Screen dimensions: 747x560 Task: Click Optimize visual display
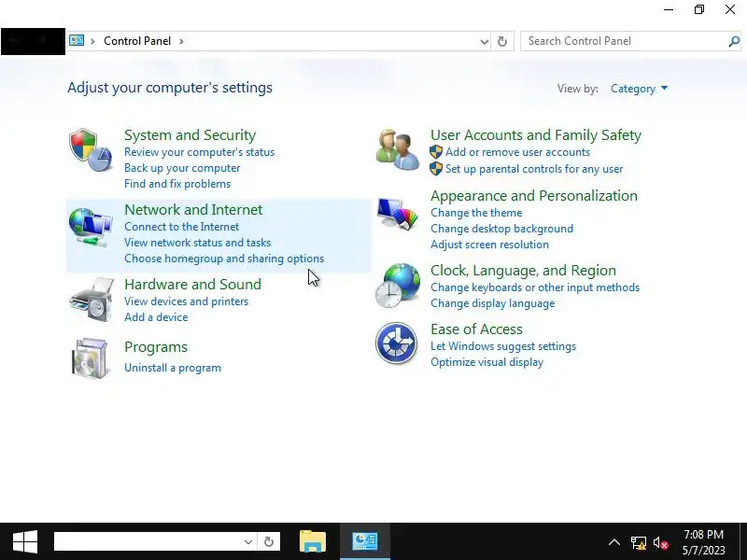[486, 362]
